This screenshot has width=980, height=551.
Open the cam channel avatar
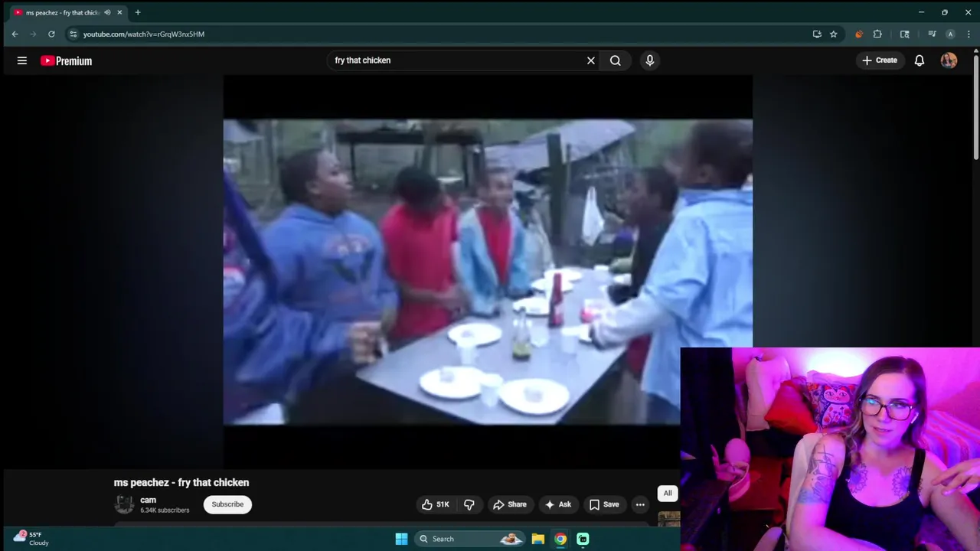pos(124,504)
